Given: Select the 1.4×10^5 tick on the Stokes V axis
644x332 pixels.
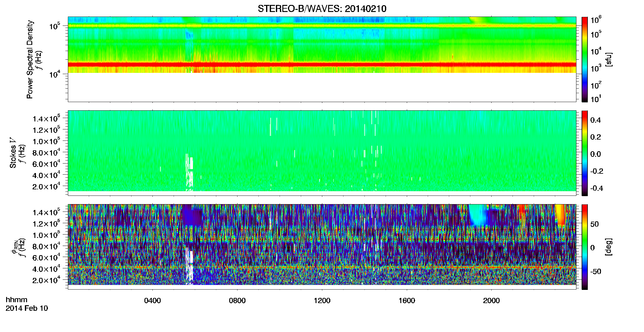Looking at the screenshot, I should click(46, 118).
